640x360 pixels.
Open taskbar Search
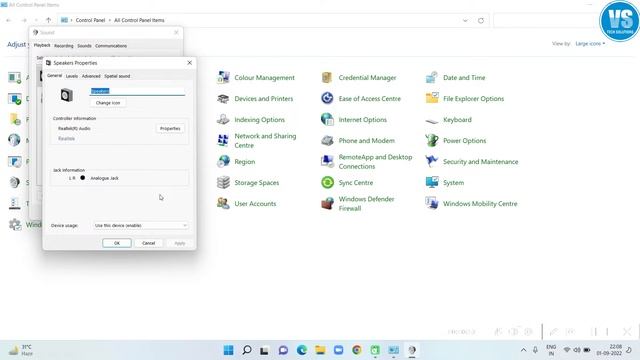click(x=247, y=350)
